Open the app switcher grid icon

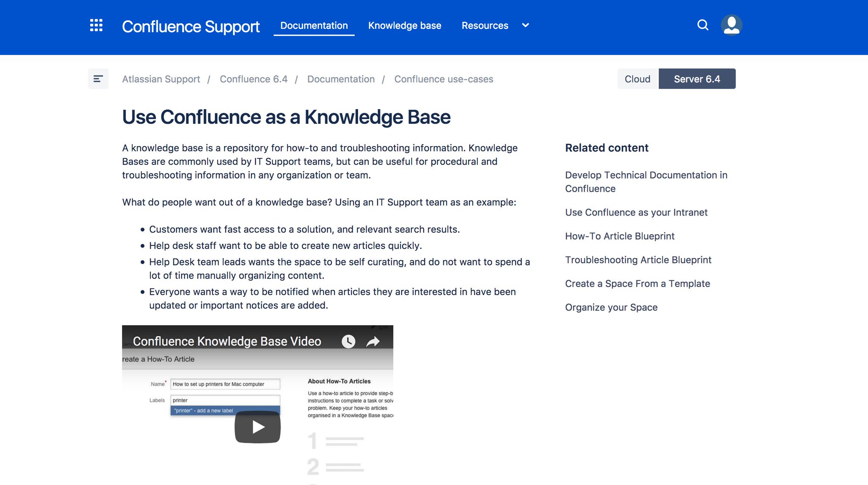click(96, 25)
